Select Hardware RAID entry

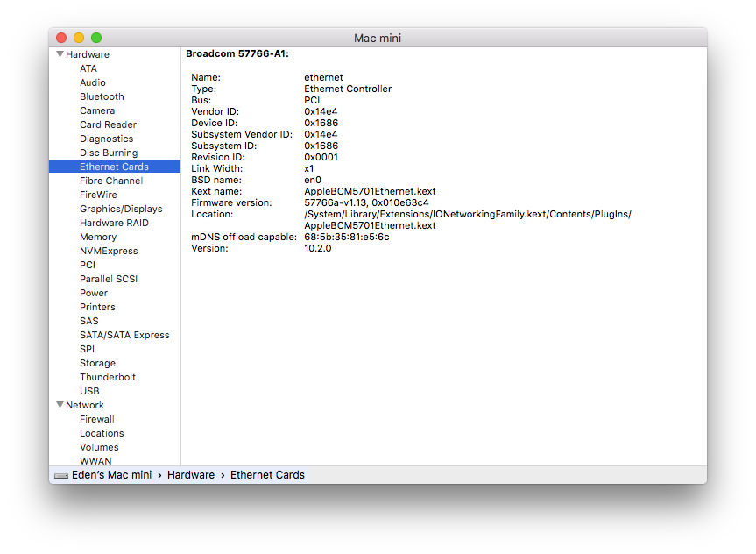(114, 223)
